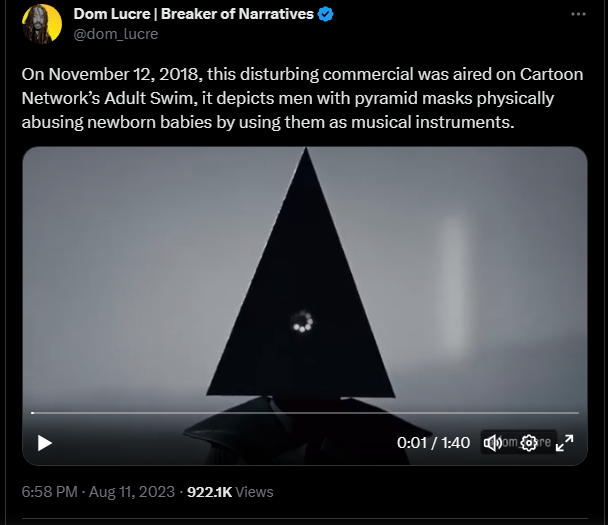
Task: Click the 922.1K Views count
Action: click(230, 492)
